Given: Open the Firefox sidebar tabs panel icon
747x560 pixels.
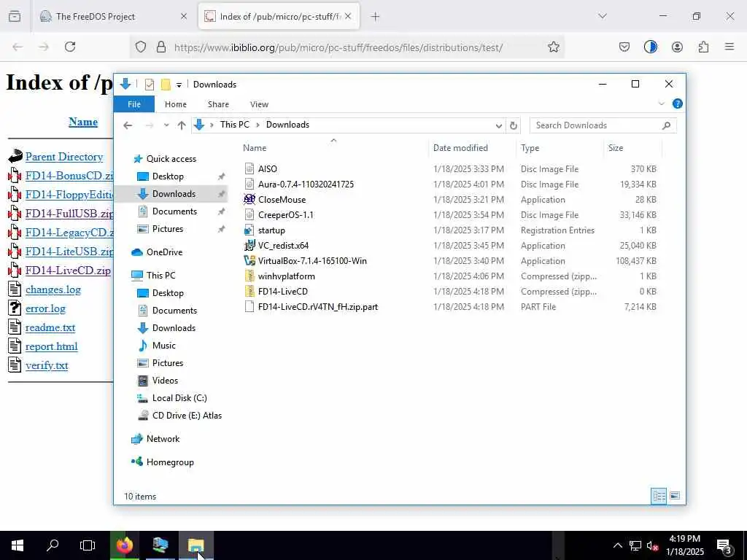Looking at the screenshot, I should tap(15, 17).
